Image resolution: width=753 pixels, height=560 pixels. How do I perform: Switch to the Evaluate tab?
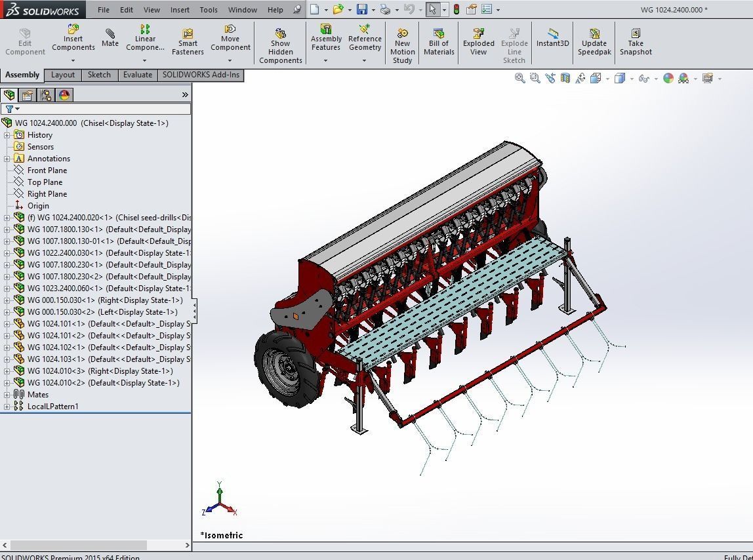pos(138,75)
